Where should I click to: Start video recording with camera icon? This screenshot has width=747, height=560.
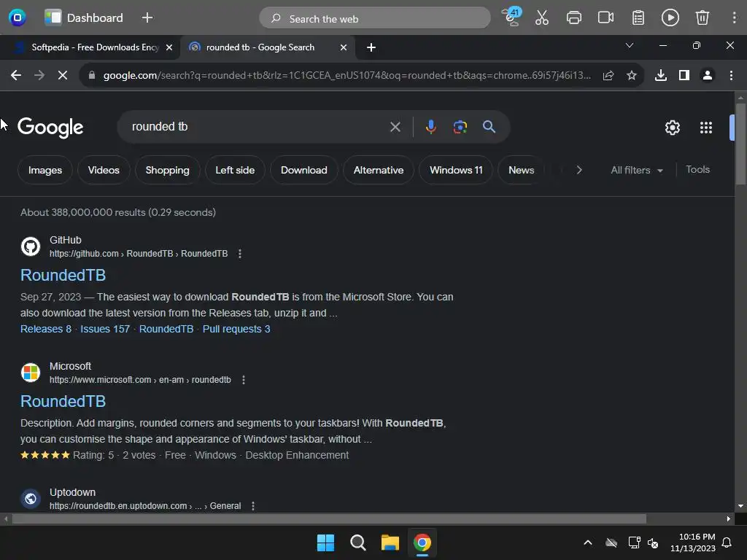click(x=605, y=17)
